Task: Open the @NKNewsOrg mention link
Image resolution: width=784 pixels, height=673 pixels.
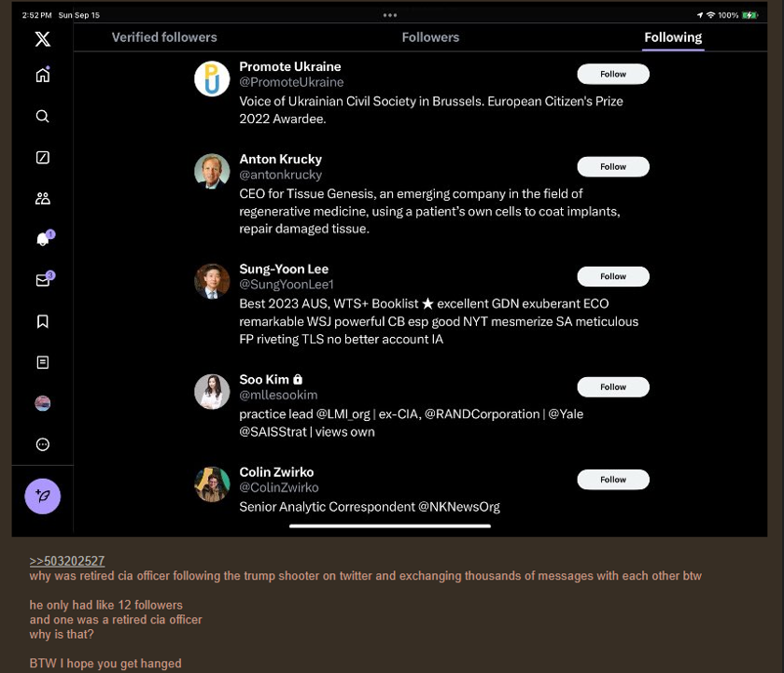Action: click(459, 507)
